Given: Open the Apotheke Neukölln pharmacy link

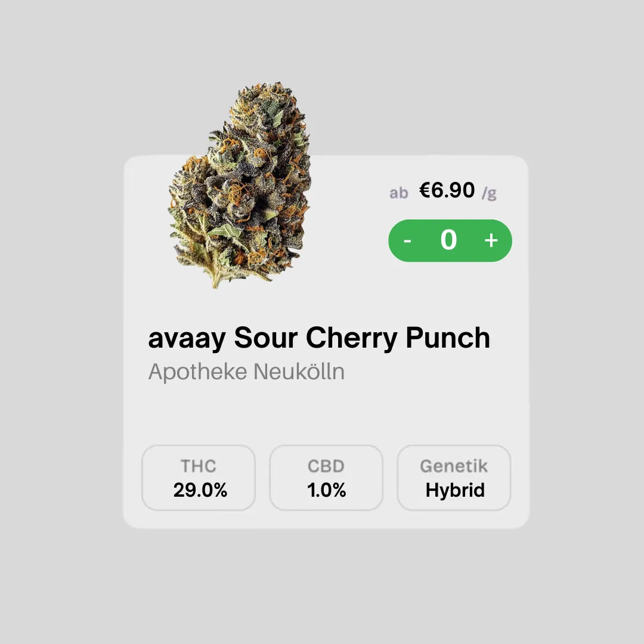Looking at the screenshot, I should [x=246, y=371].
